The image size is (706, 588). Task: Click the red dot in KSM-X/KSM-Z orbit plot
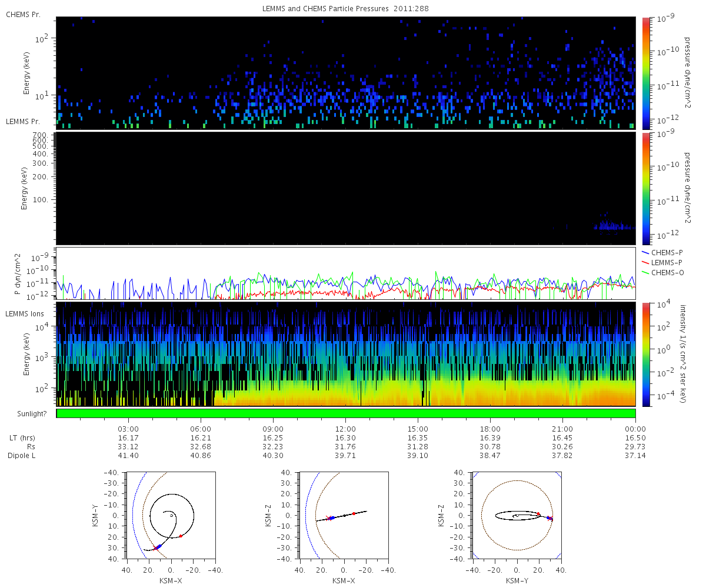(354, 513)
